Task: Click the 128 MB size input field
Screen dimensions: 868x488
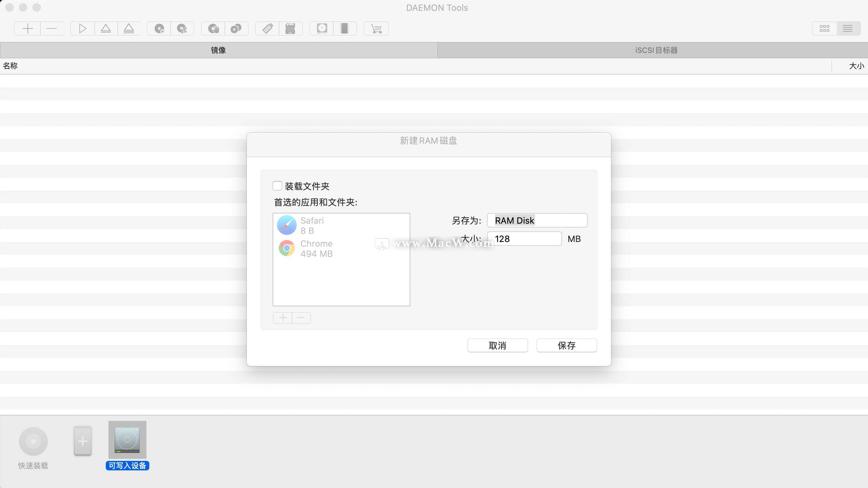Action: [524, 239]
